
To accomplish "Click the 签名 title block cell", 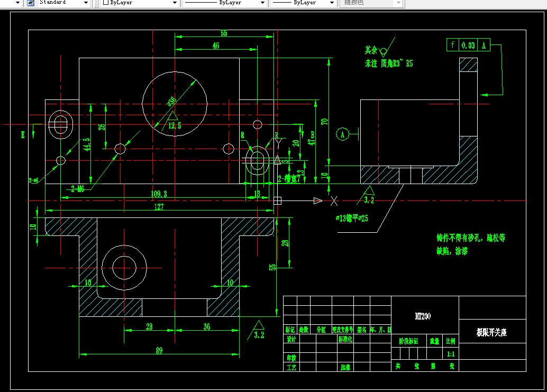I will pos(362,330).
